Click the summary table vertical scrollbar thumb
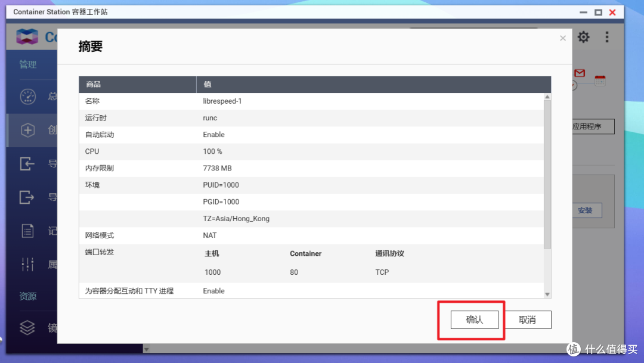Screen dimensions: 644x363 547,175
